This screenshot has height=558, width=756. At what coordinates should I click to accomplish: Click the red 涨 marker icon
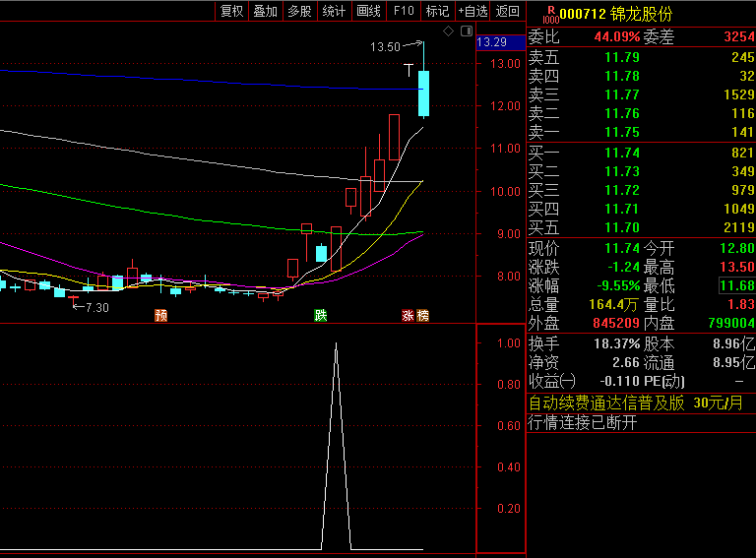tap(408, 316)
